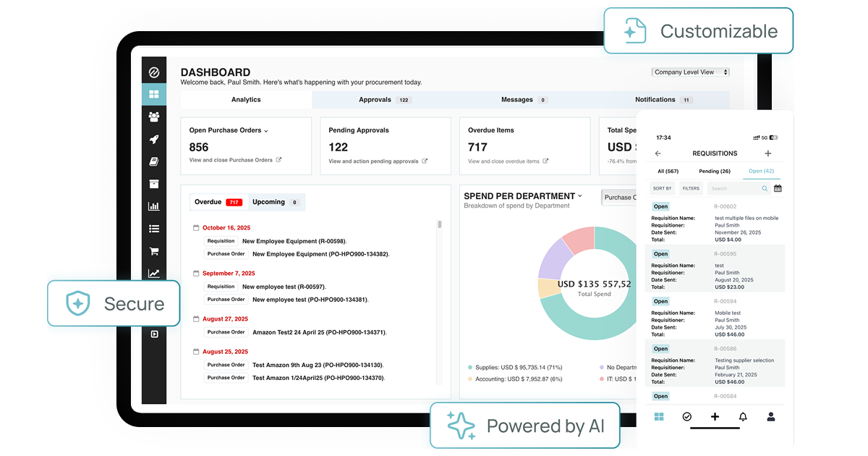Tap the All (567) tab on mobile
868x456 pixels.
click(668, 171)
